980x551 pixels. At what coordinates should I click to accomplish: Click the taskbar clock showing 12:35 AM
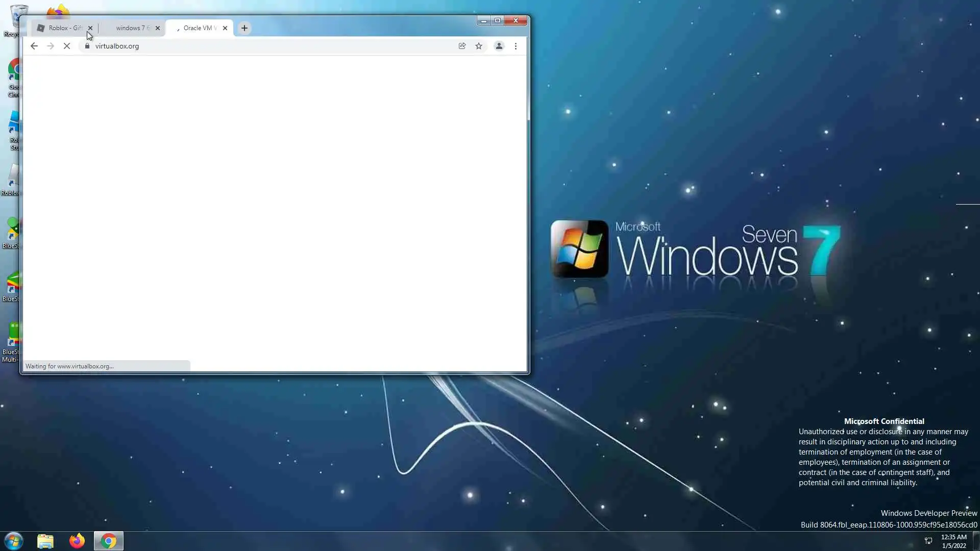point(953,541)
